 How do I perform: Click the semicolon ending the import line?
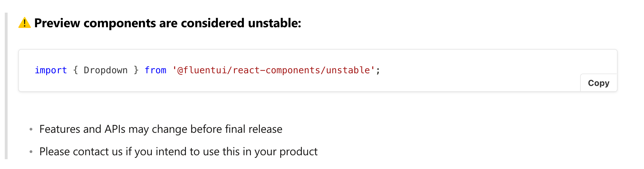378,71
